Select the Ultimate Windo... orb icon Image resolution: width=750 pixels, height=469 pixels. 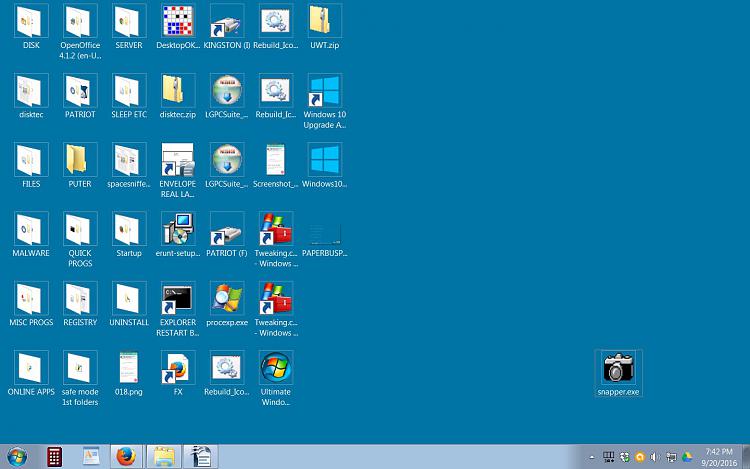pos(276,368)
